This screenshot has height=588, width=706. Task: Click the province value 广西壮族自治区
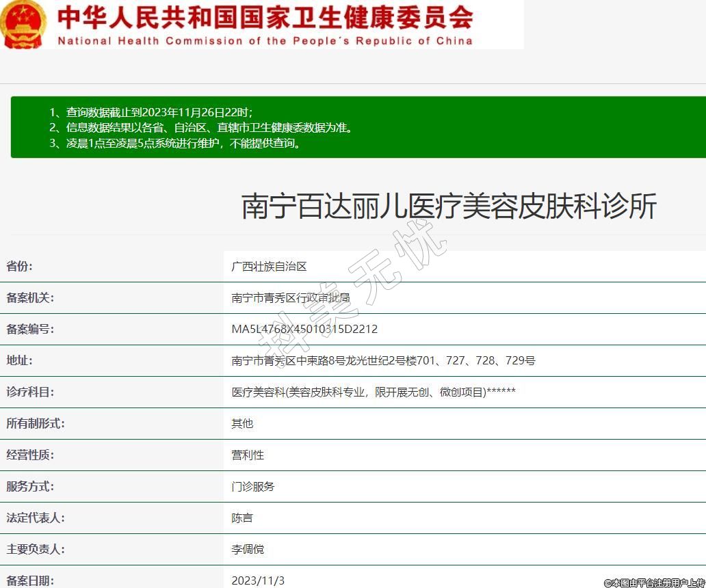tap(269, 267)
